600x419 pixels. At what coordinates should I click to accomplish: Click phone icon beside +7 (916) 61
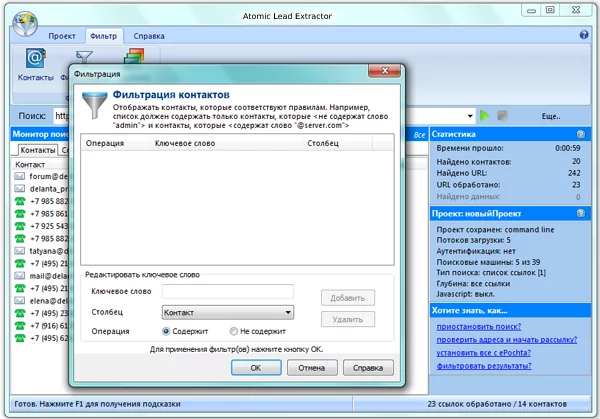(x=20, y=326)
